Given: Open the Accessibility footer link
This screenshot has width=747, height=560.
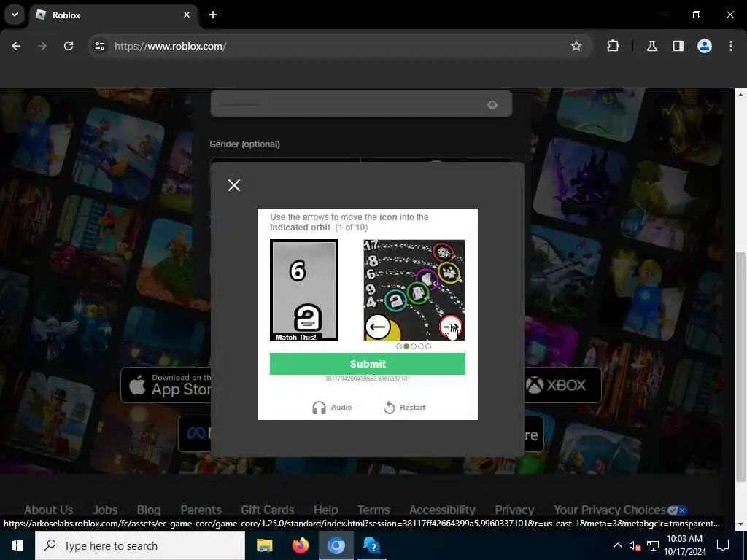Looking at the screenshot, I should coord(442,510).
